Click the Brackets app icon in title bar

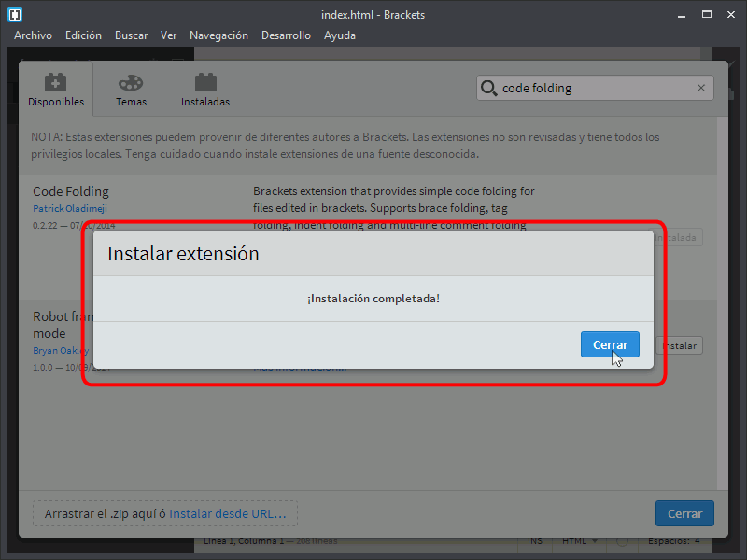(15, 15)
